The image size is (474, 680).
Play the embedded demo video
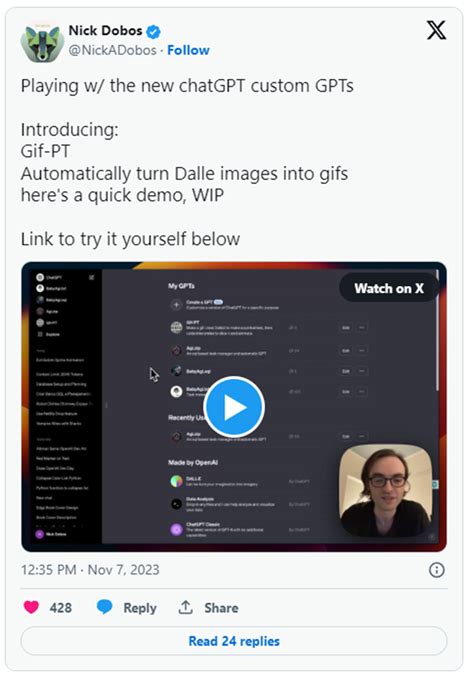pyautogui.click(x=234, y=407)
